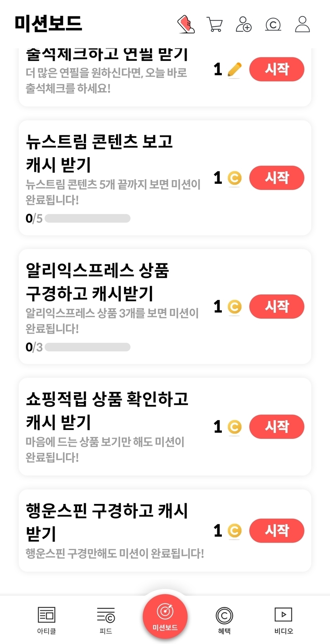The width and height of the screenshot is (330, 644).
Task: Start the 알리익스프레스 상품 구경 mission
Action: click(277, 306)
